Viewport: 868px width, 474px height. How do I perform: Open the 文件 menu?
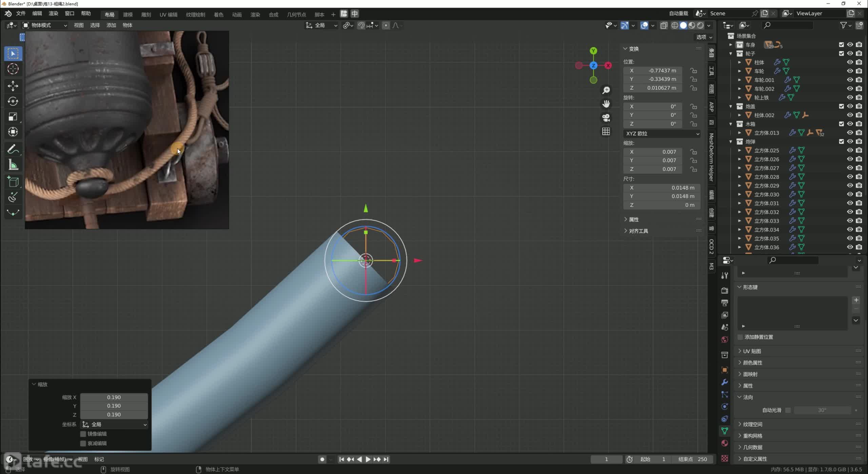coord(21,14)
